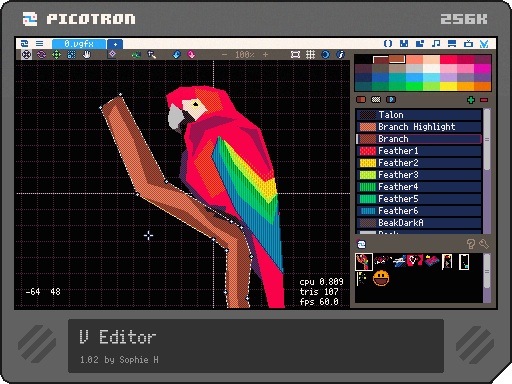Add a new file tab
This screenshot has height=384, width=512.
click(115, 44)
